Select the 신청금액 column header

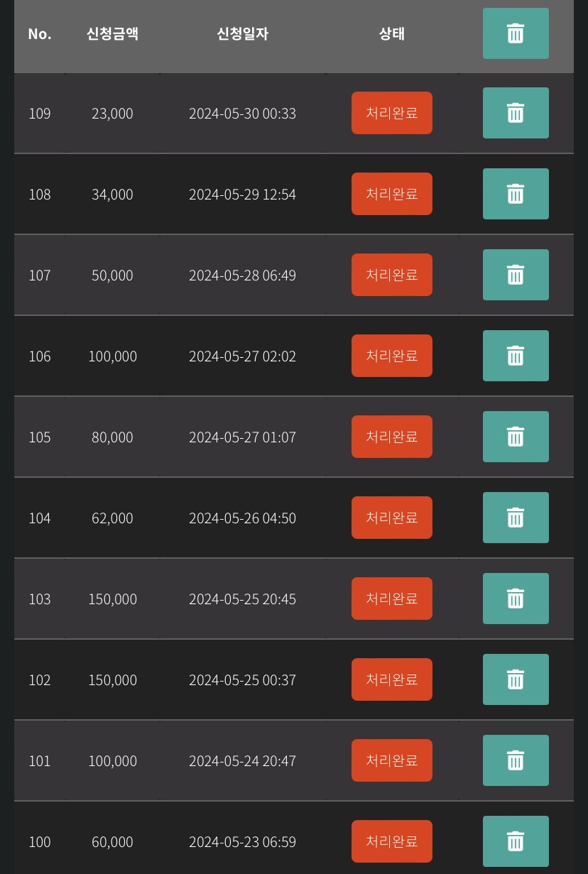pyautogui.click(x=112, y=34)
